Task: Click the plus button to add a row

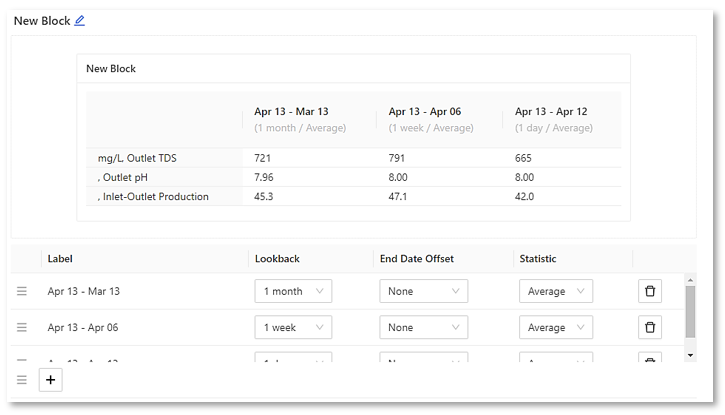Action: point(51,380)
